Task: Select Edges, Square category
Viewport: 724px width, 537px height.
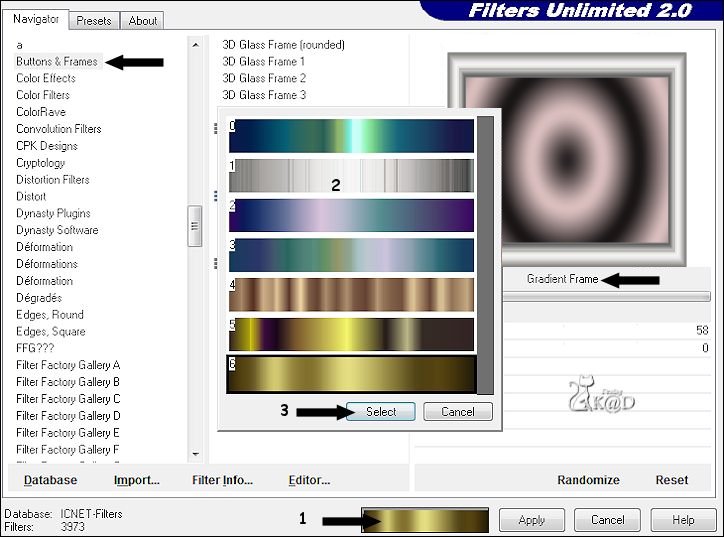Action: pos(51,332)
